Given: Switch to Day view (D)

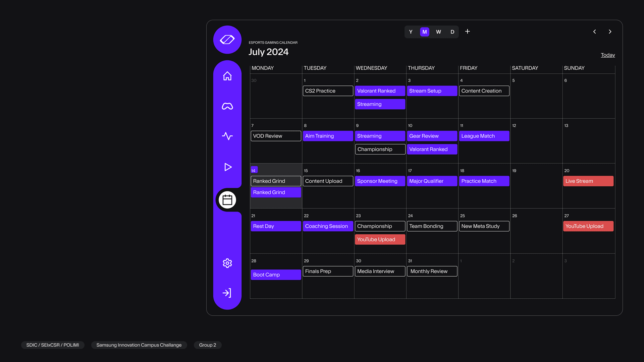Looking at the screenshot, I should pos(452,32).
